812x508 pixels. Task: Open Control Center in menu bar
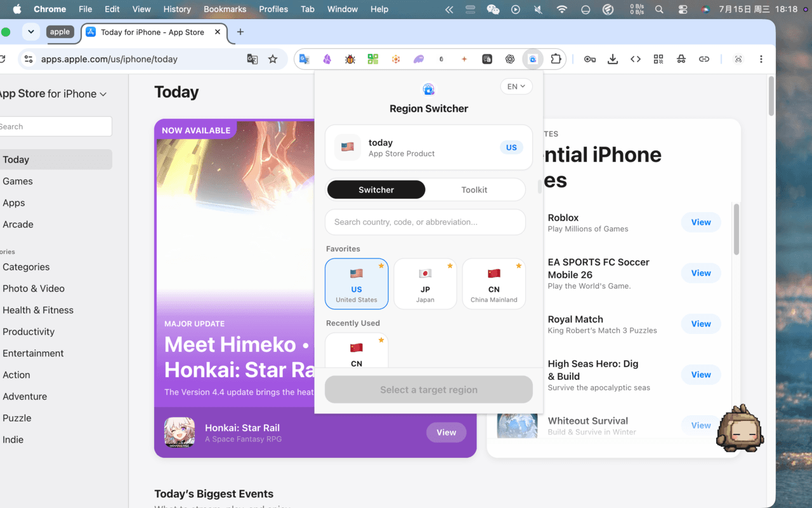[x=683, y=9]
